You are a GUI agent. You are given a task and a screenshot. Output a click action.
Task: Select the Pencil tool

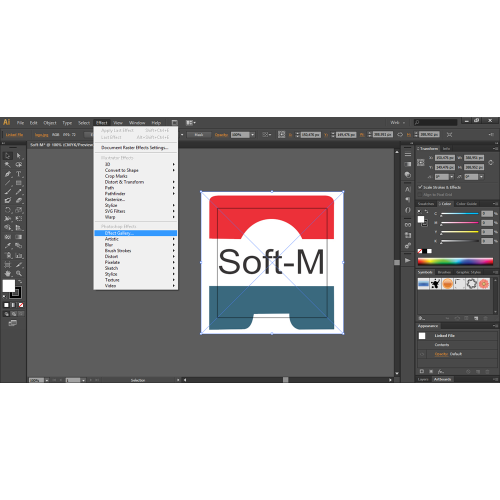(19, 192)
